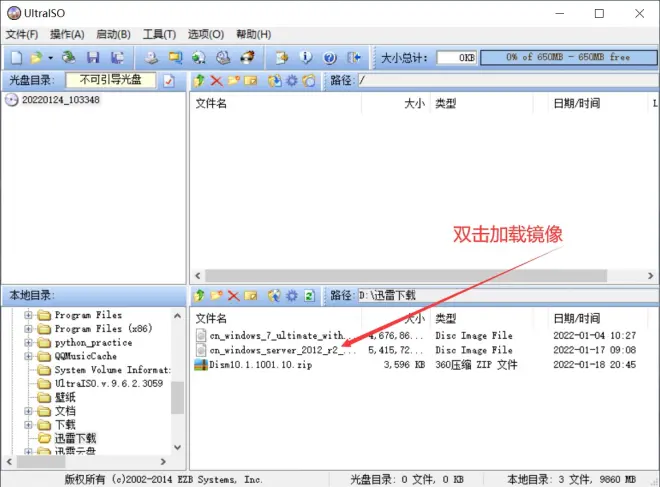Click the local pane gear settings icon

click(292, 295)
